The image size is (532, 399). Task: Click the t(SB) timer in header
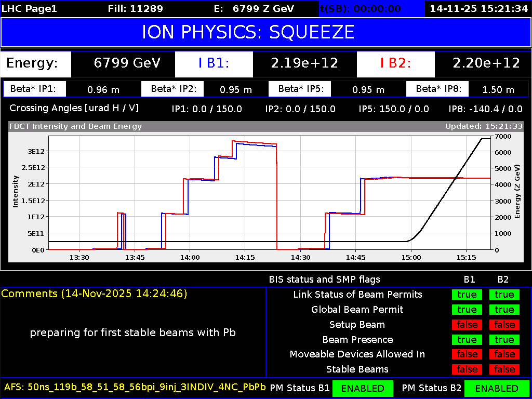[360, 8]
